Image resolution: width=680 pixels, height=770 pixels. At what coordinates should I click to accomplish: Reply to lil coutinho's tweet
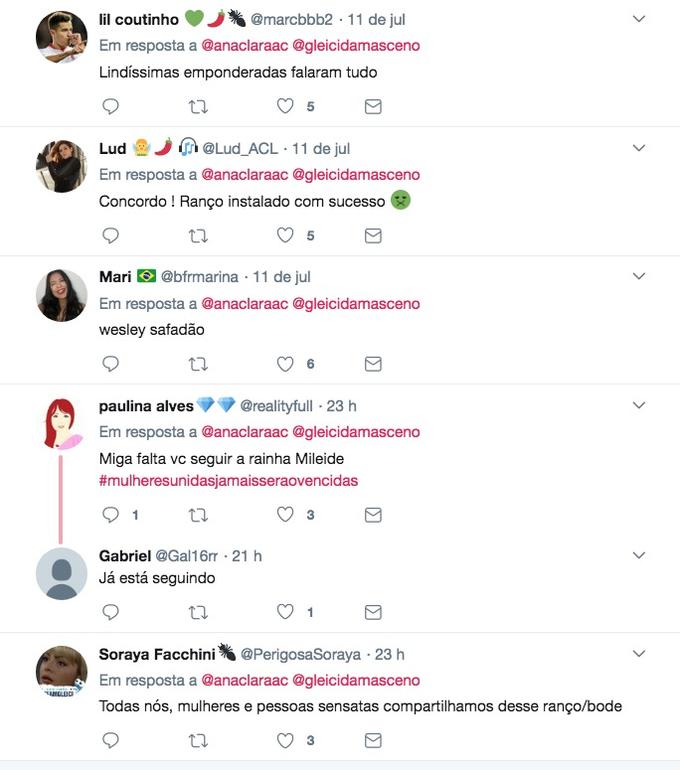tap(111, 106)
